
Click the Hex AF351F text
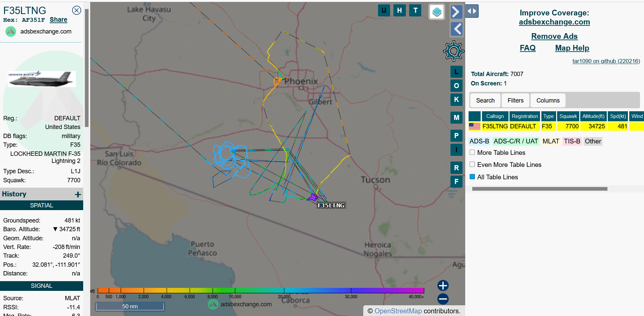pyautogui.click(x=24, y=20)
